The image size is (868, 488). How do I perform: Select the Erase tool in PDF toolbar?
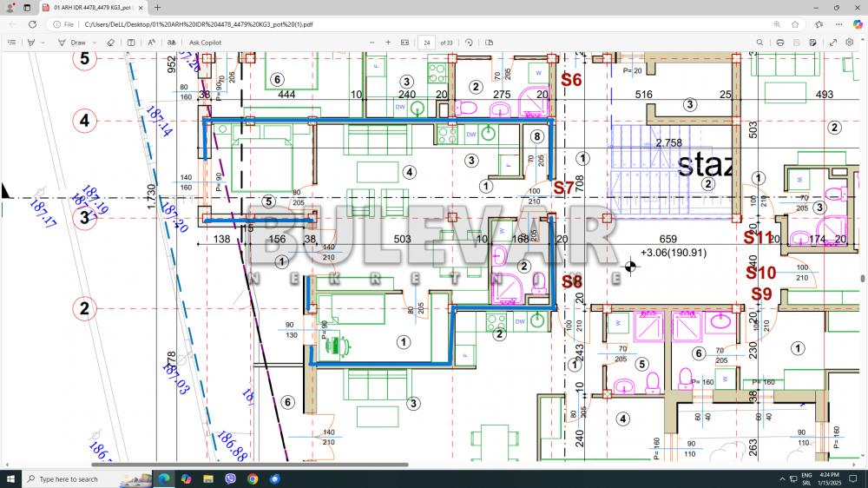tap(110, 42)
